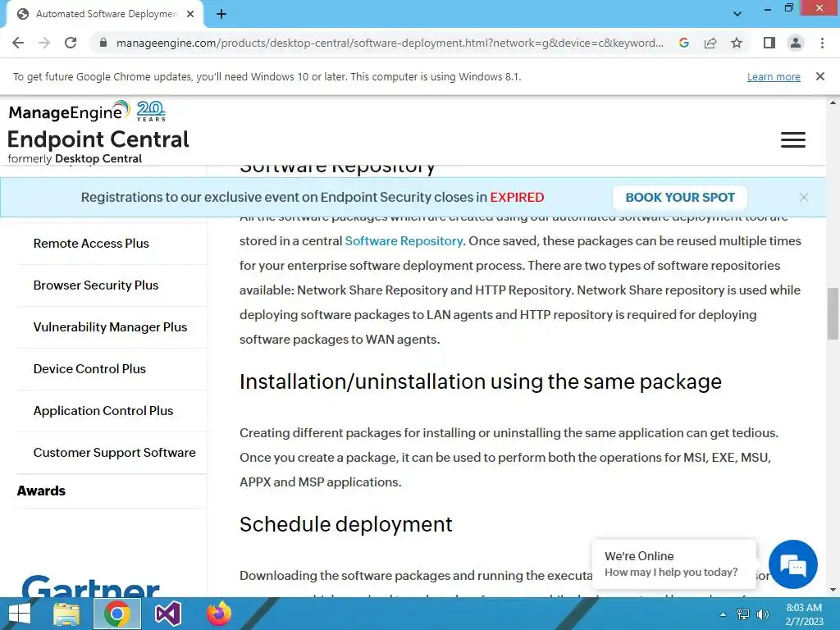Image resolution: width=840 pixels, height=630 pixels.
Task: Click the Chrome taskbar icon
Action: [117, 614]
